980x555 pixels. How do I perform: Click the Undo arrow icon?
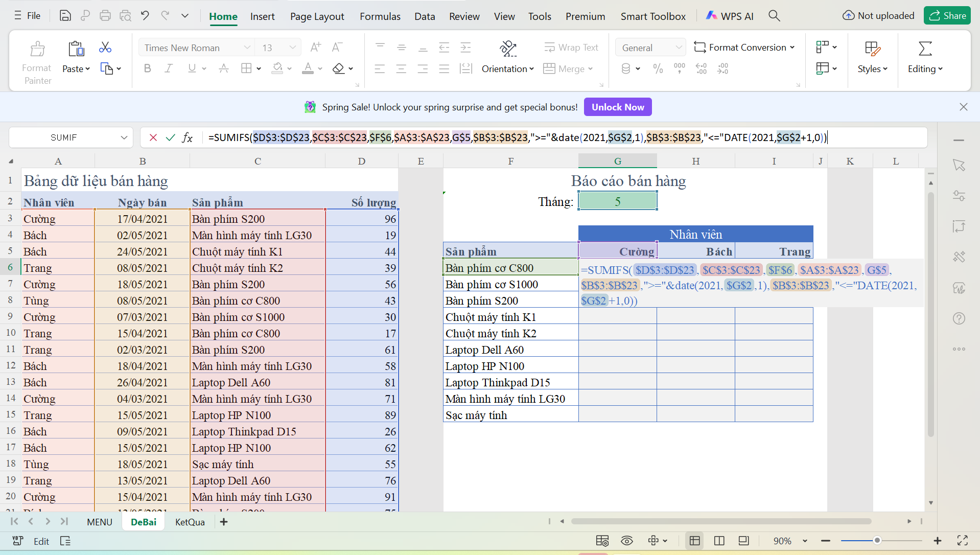(145, 16)
